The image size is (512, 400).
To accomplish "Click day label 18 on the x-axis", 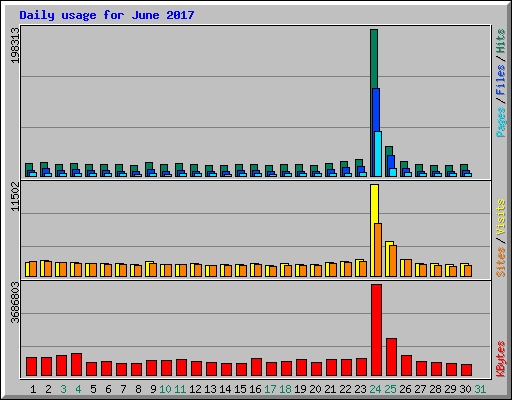I will [x=285, y=389].
